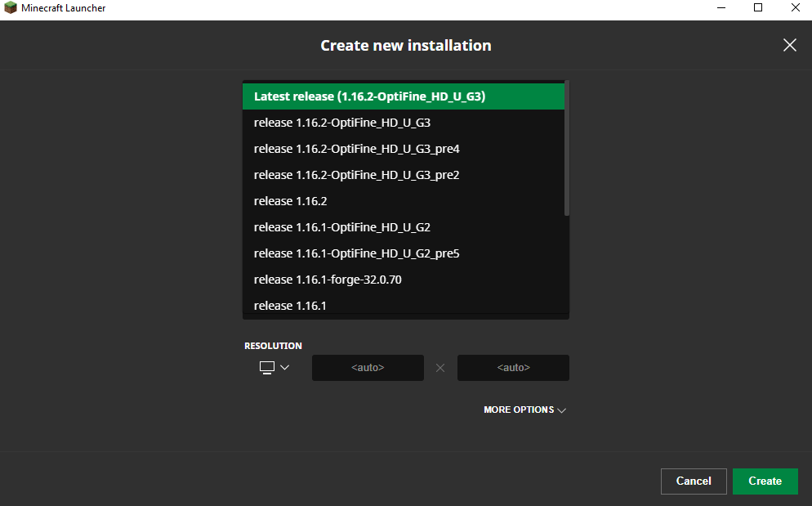Click the version list scrollbar thumb
Image resolution: width=812 pixels, height=506 pixels.
click(567, 148)
